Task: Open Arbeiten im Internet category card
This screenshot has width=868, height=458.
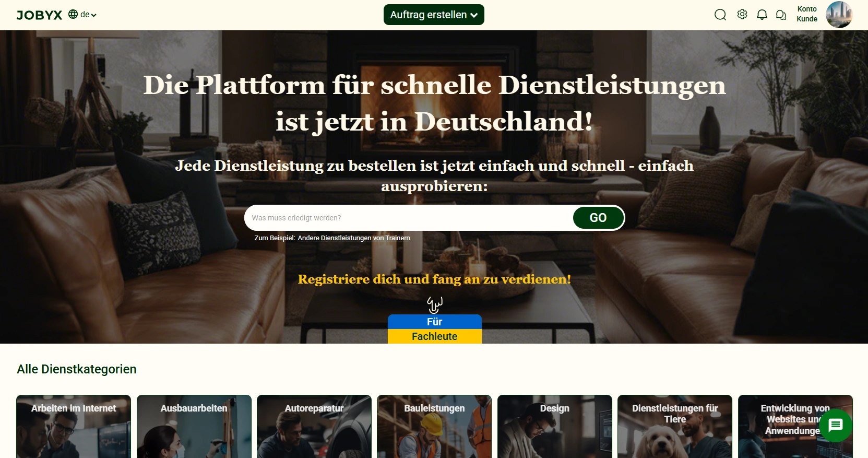Action: (74, 427)
